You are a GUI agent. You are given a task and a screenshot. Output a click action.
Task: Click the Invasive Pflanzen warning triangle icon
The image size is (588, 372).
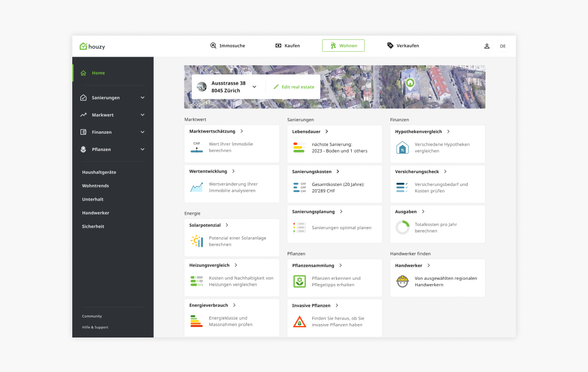pyautogui.click(x=299, y=321)
